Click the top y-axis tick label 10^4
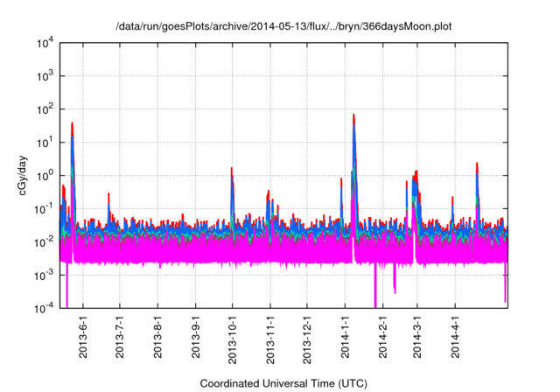560x392 pixels. (45, 44)
